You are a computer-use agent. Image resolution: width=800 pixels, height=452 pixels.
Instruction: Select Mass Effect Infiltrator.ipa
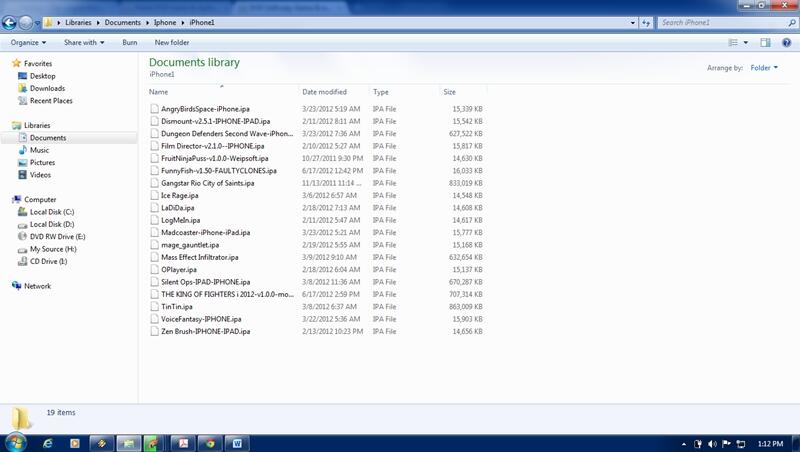[x=199, y=257]
